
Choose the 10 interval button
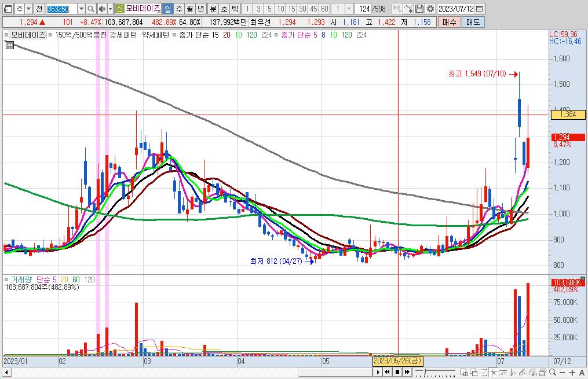(280, 9)
